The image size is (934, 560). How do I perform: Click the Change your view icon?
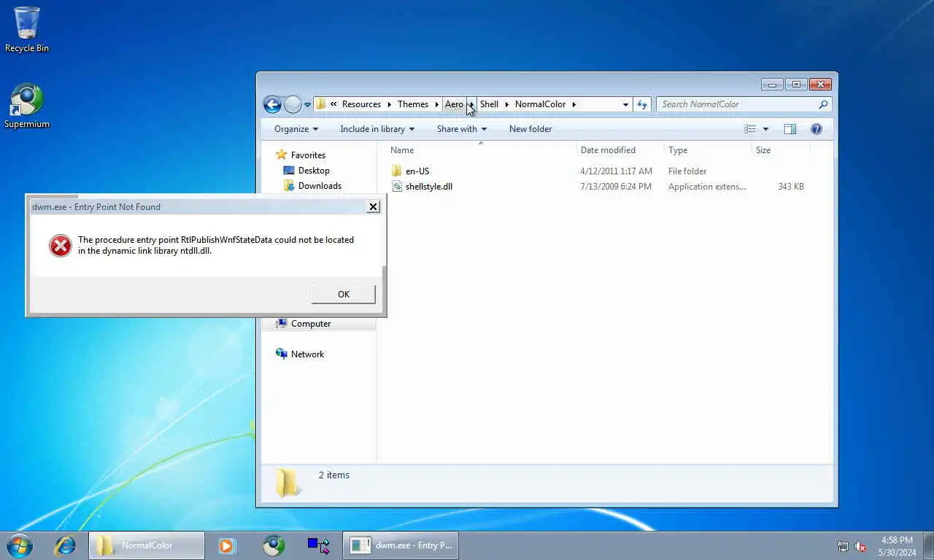click(750, 129)
